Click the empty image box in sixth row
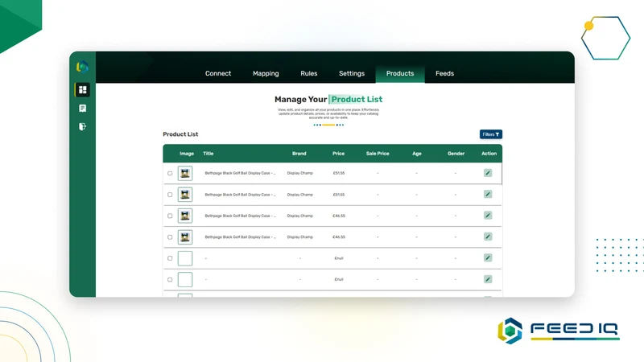The image size is (644, 362). tap(185, 279)
